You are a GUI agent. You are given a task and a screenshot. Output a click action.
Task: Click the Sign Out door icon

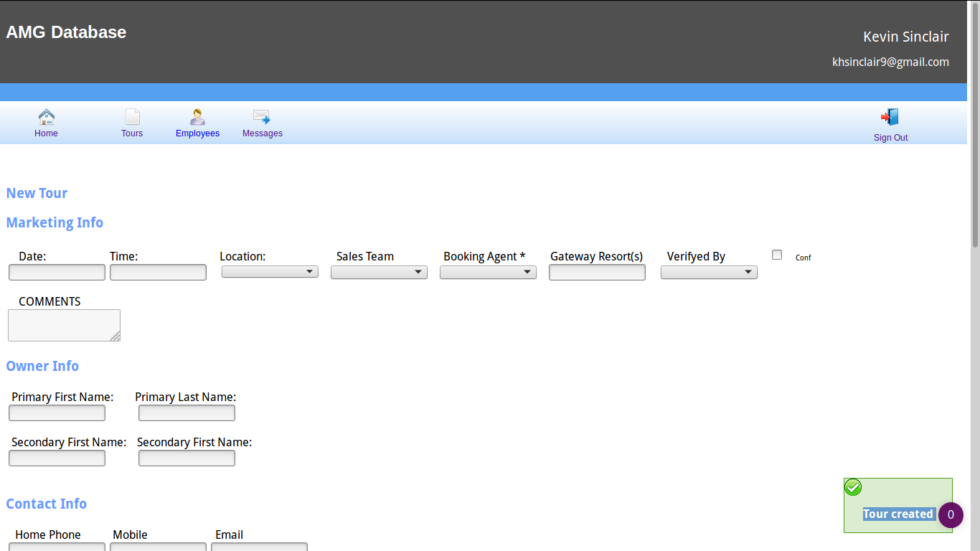pyautogui.click(x=890, y=118)
